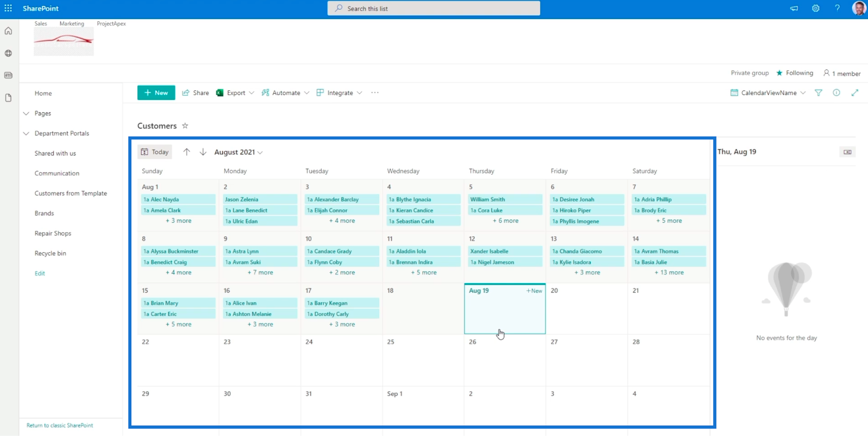Open the ProjectApex hub link
This screenshot has width=868, height=436.
click(x=111, y=23)
